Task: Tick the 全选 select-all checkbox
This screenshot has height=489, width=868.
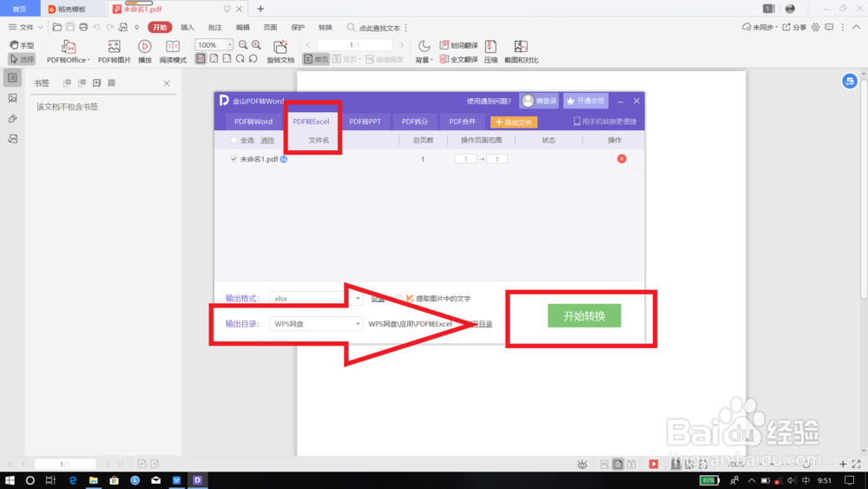Action: (233, 140)
